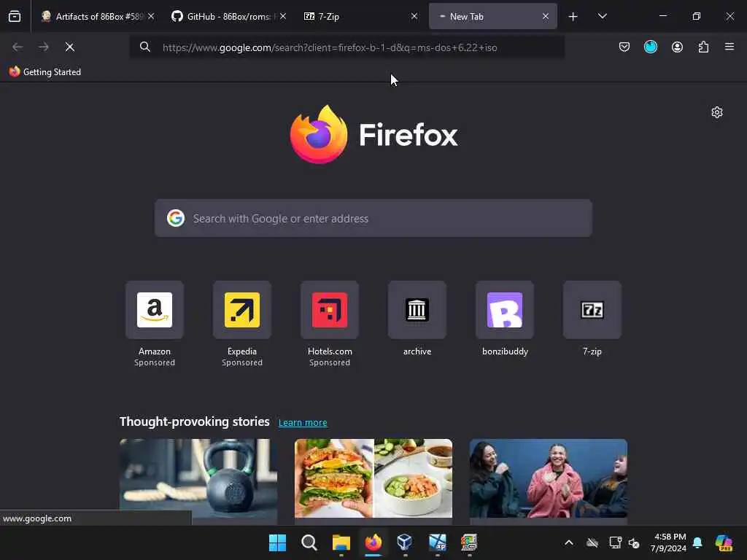
Task: Open the sandwich and bowl story thumbnail
Action: (x=373, y=478)
